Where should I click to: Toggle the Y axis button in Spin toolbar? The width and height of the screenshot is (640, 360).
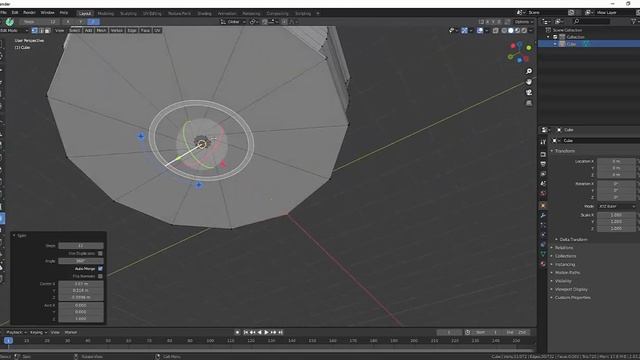(80, 22)
